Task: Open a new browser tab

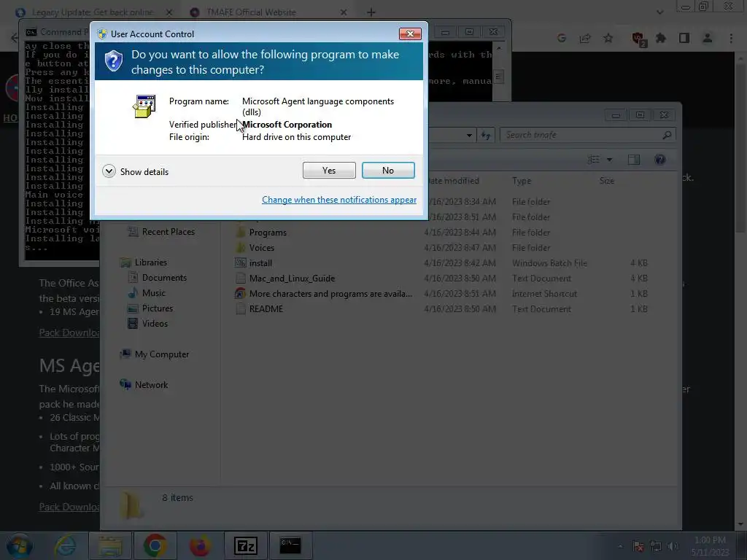Action: click(x=371, y=12)
